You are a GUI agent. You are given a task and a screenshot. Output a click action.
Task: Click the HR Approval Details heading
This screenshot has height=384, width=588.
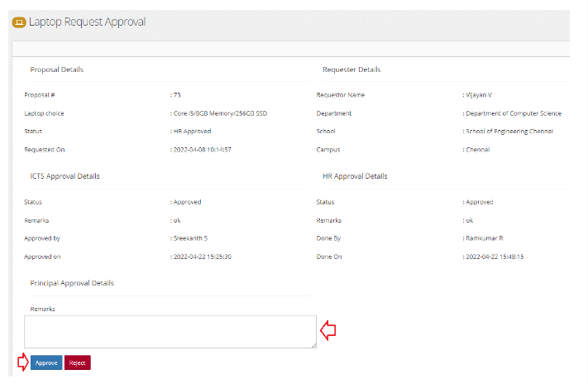click(x=355, y=176)
